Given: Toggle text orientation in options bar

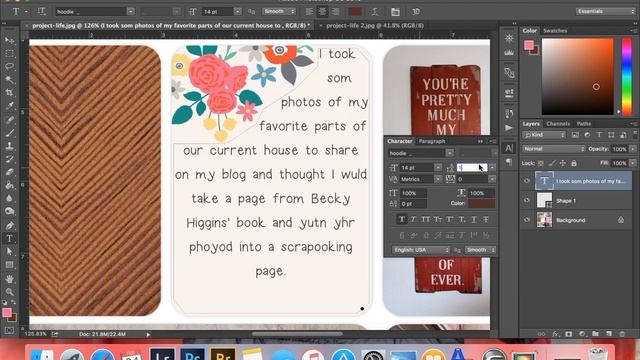Looking at the screenshot, I should pos(42,11).
